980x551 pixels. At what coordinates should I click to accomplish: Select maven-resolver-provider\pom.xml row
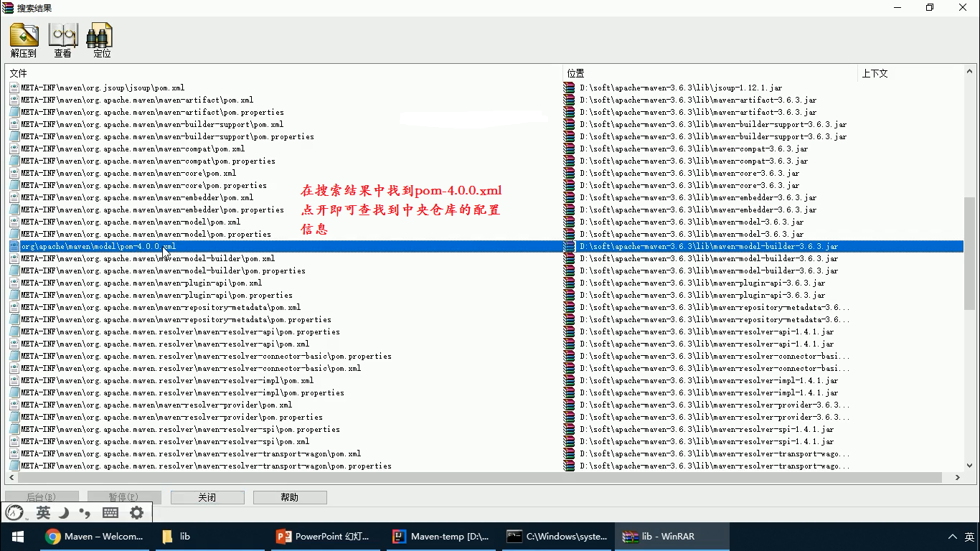point(485,405)
